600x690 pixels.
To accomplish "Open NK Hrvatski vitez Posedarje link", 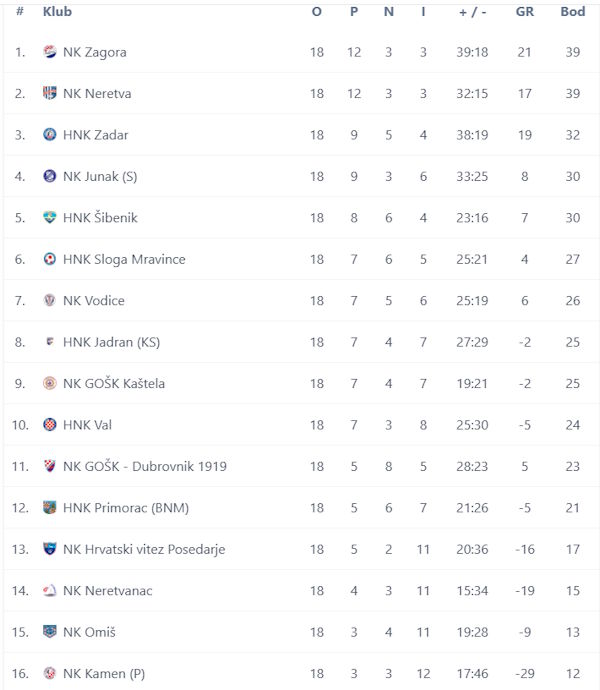I will tap(144, 549).
